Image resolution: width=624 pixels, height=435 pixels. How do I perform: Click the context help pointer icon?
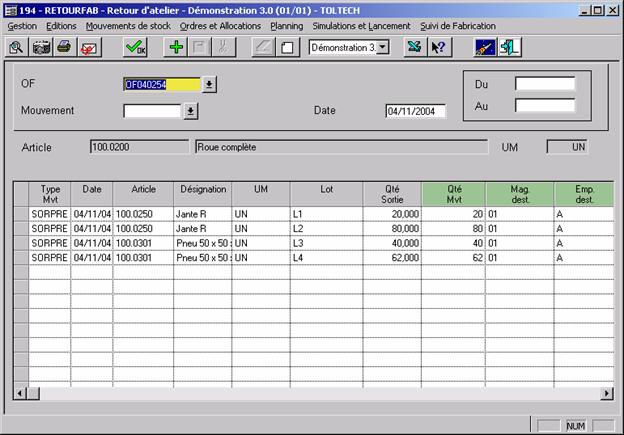pos(439,47)
